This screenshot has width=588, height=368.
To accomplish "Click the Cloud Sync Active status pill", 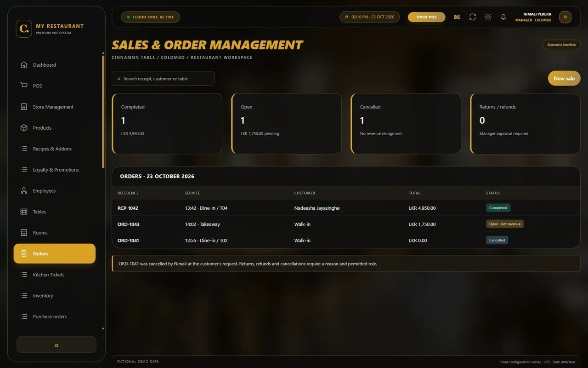I will pos(150,17).
